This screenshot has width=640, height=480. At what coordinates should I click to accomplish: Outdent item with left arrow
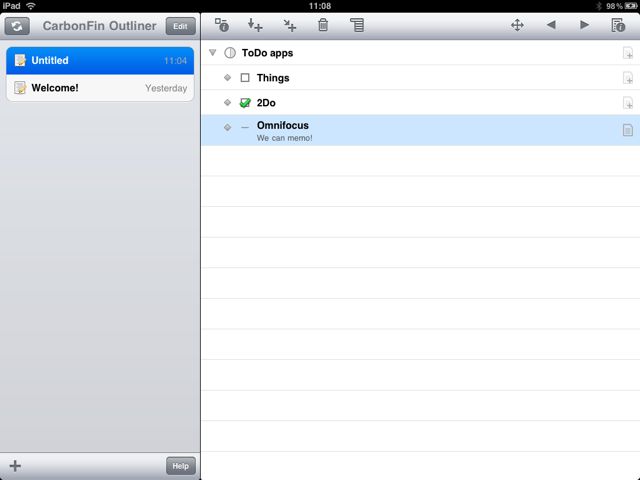pos(551,25)
